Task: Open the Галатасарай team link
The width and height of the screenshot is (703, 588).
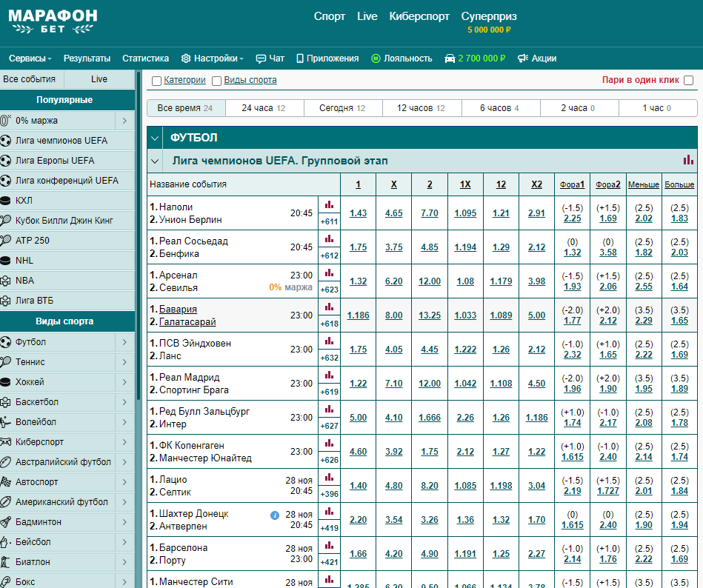Action: (x=187, y=322)
